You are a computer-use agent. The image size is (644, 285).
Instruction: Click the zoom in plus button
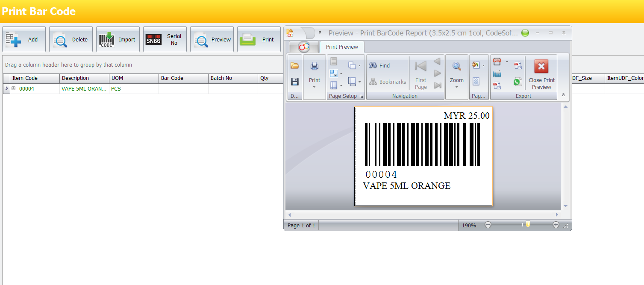(x=556, y=225)
